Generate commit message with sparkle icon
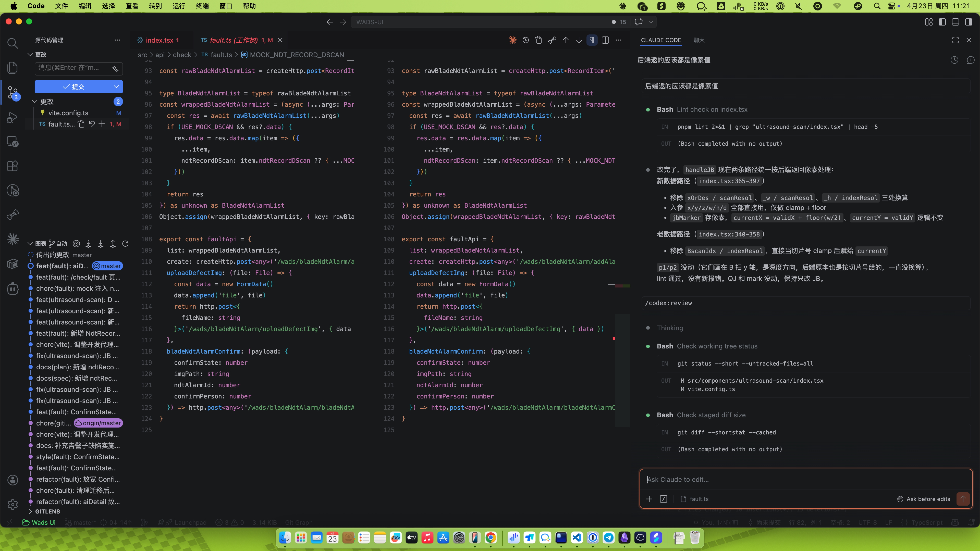 pos(115,68)
